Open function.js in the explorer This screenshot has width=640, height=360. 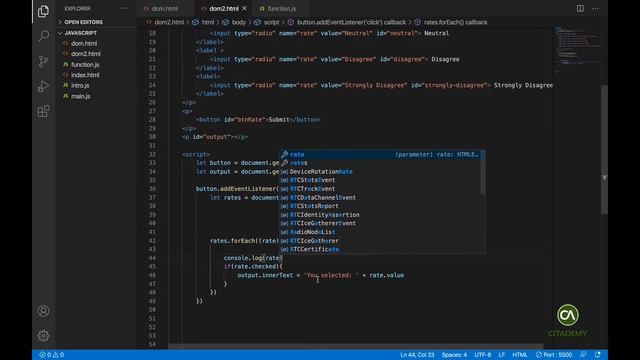(85, 64)
